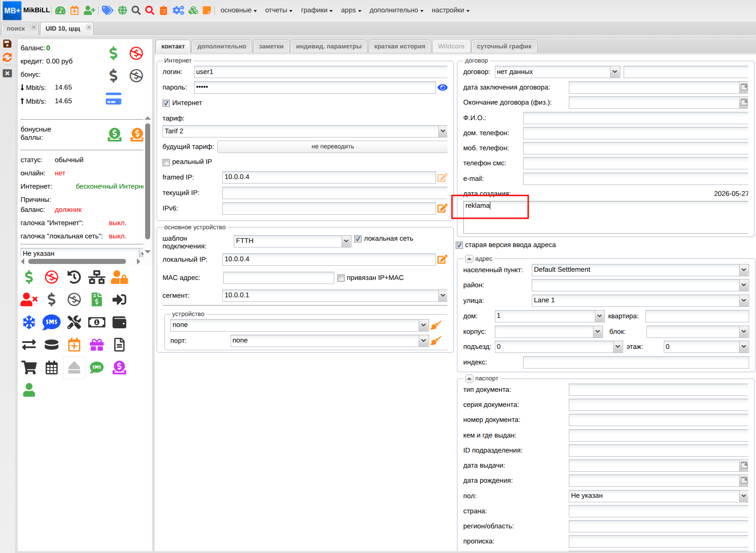Image resolution: width=756 pixels, height=553 pixels.
Task: Open the населенный пункт dropdown
Action: click(744, 270)
